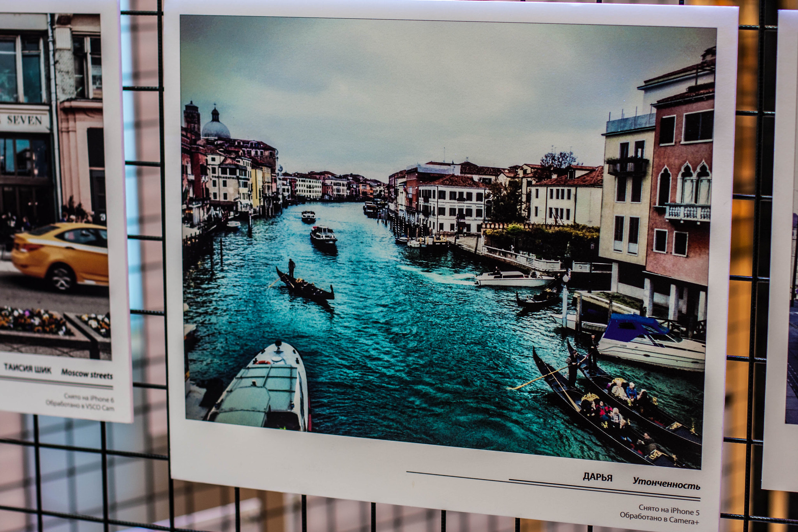Viewport: 798px width, 532px height.
Task: Click the text Снято на iPhone 5
Action: pyautogui.click(x=669, y=510)
